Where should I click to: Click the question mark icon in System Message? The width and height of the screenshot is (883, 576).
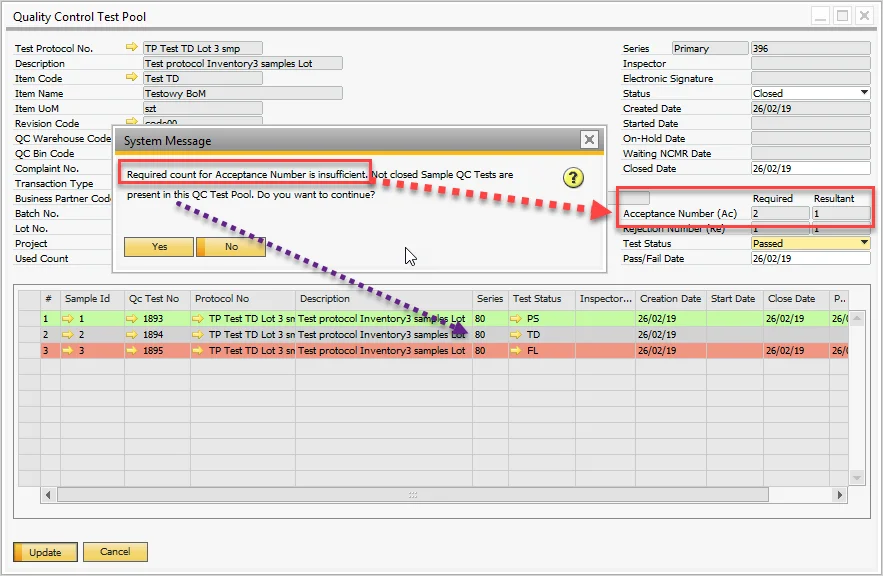[573, 178]
